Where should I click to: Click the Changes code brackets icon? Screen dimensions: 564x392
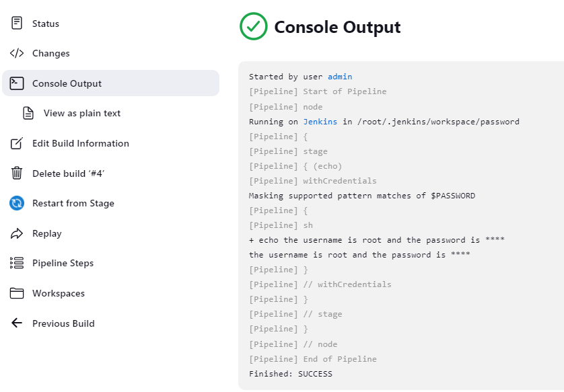pyautogui.click(x=17, y=53)
